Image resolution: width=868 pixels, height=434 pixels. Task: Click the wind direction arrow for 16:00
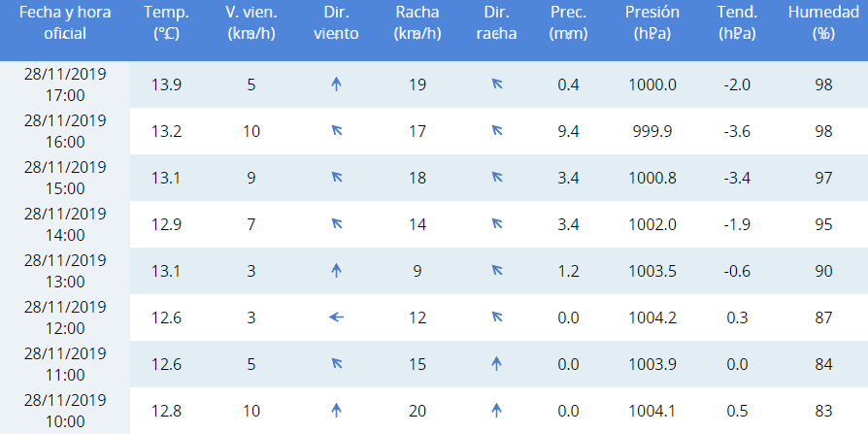(x=337, y=131)
